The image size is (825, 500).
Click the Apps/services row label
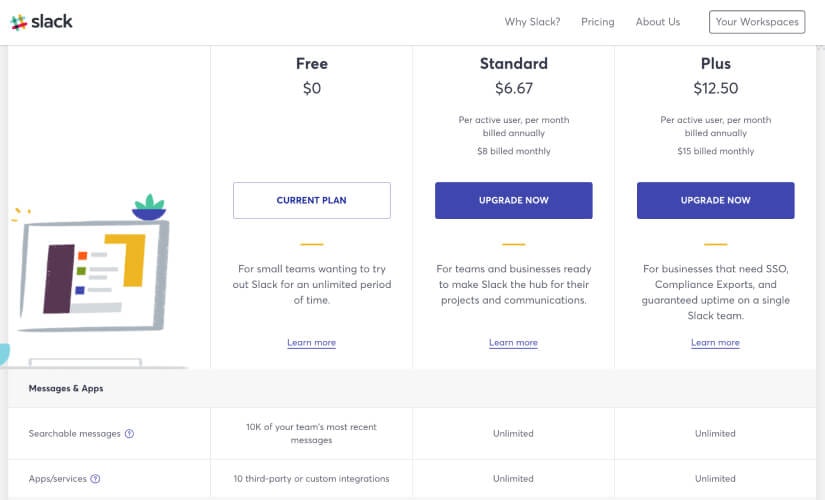(x=58, y=479)
